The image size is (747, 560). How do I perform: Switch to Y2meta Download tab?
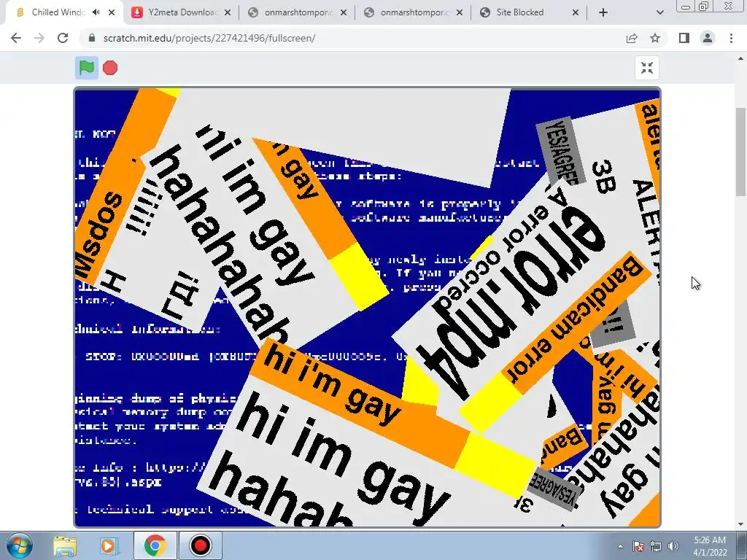[181, 12]
